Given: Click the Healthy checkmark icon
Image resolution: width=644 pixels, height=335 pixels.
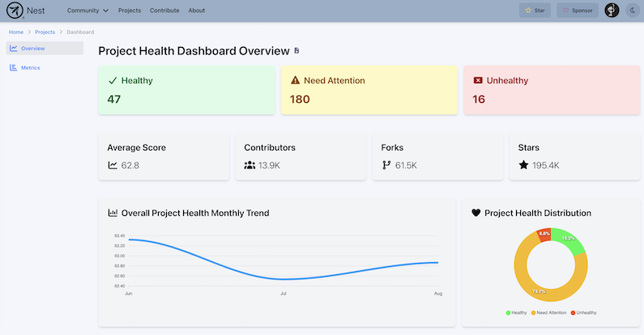Looking at the screenshot, I should point(113,81).
